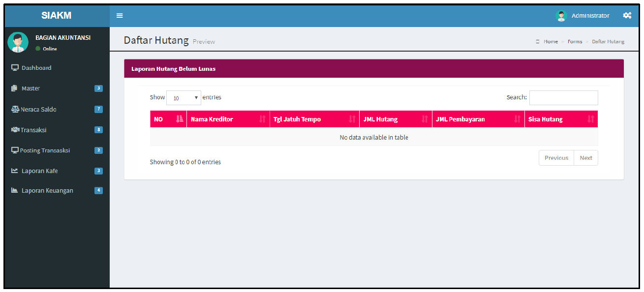Click the Previous pagination button
This screenshot has height=292, width=644.
pos(556,158)
